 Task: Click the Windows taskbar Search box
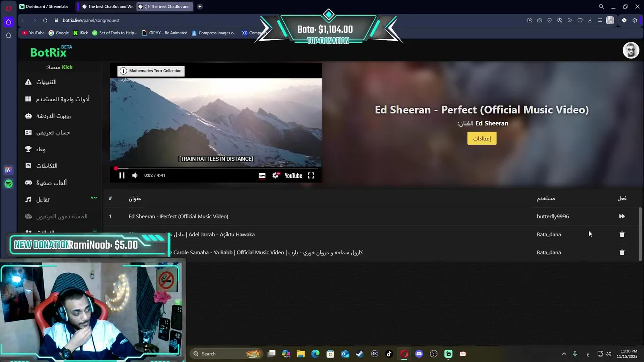(225, 354)
